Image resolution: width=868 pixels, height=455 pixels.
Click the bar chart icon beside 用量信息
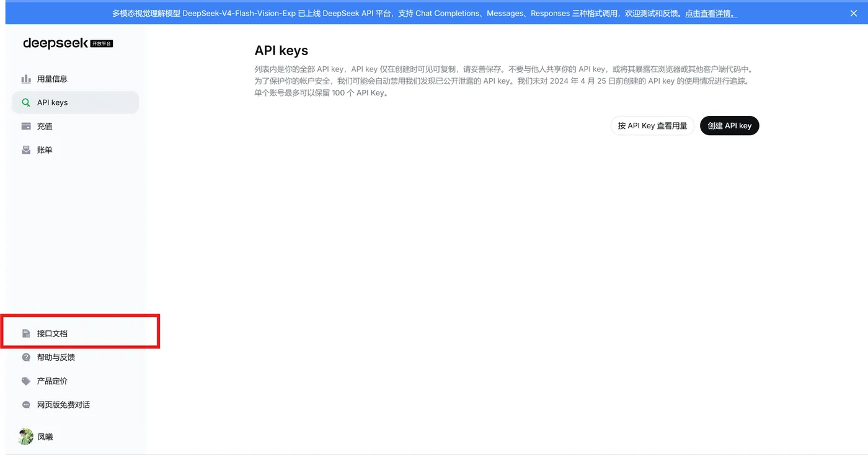coord(26,79)
